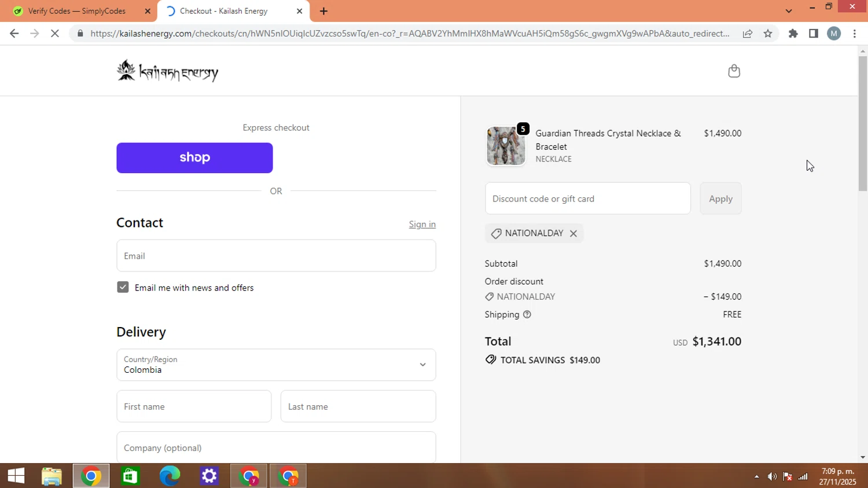The width and height of the screenshot is (868, 488).
Task: Click the product title Guardian Threads Crystal Necklace
Action: [x=608, y=140]
